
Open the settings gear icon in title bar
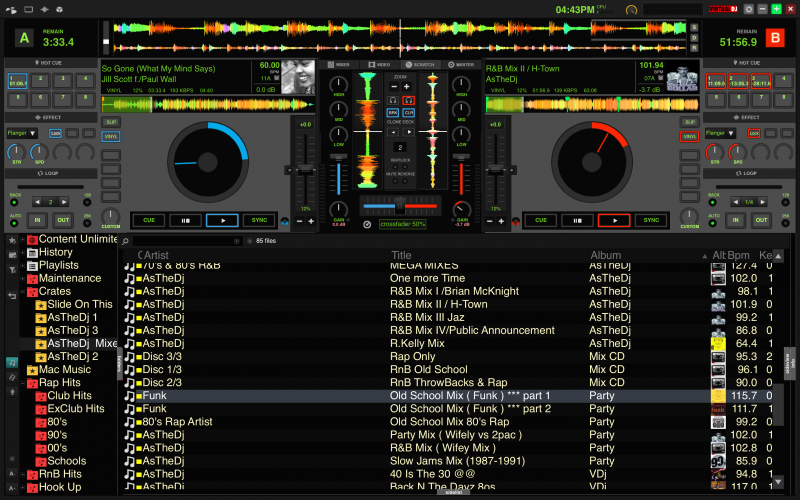[x=748, y=9]
